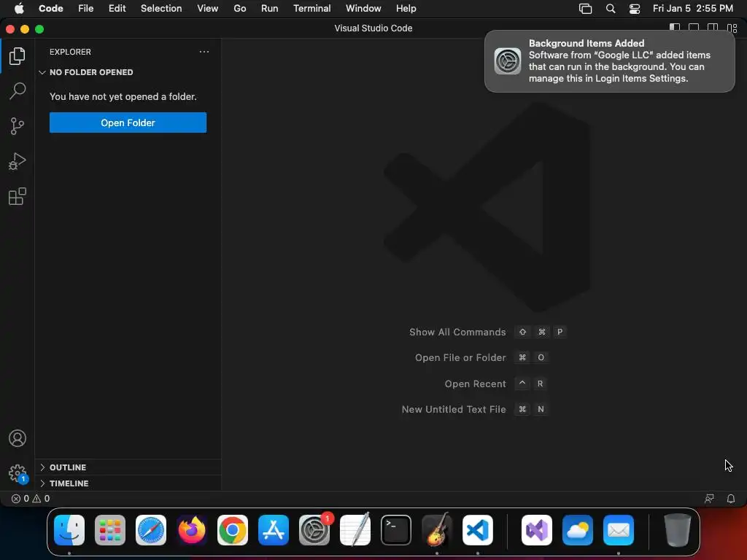
Task: Click the 'New Untitled Text File' hint text
Action: point(454,409)
